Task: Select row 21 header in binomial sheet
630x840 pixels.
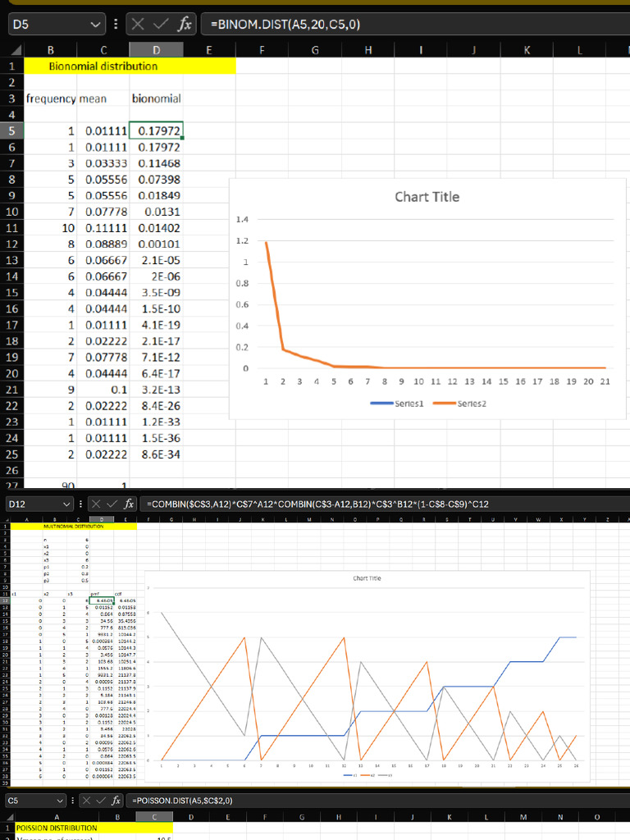Action: point(11,390)
